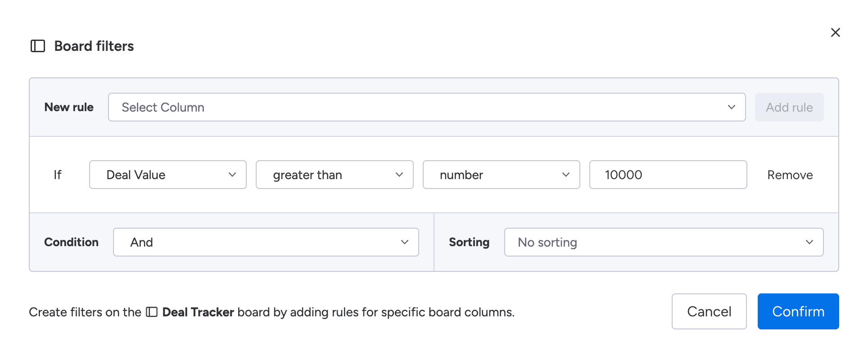The height and width of the screenshot is (351, 868).
Task: Open the And condition dropdown
Action: [266, 242]
